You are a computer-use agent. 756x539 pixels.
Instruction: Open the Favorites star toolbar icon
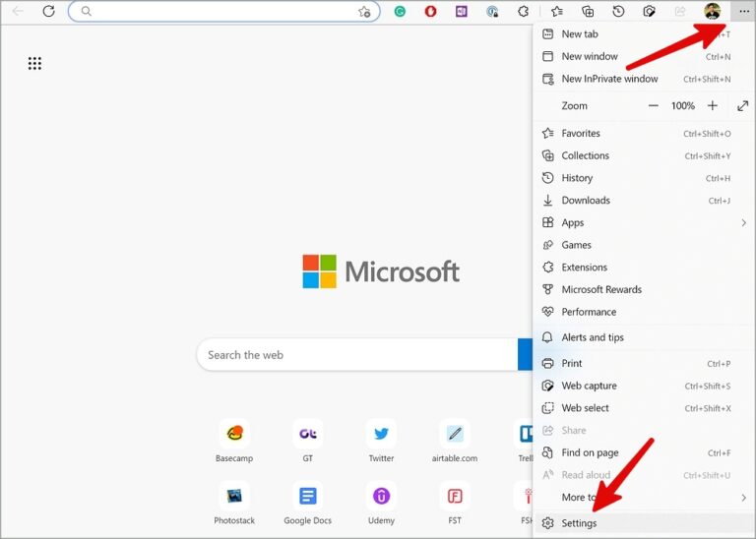(557, 11)
